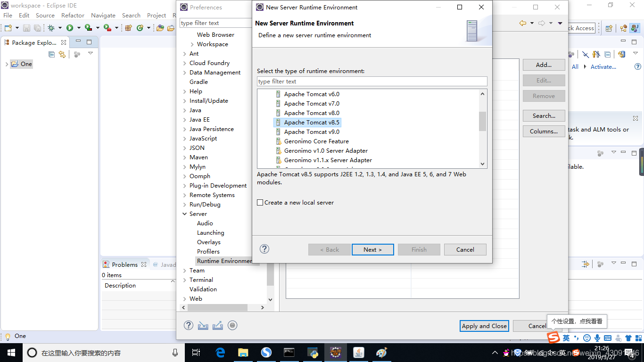Click the Preferences type filter text field

(216, 23)
